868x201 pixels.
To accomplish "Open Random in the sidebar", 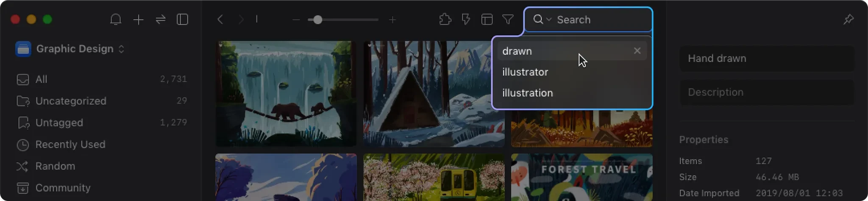I will pos(102,166).
